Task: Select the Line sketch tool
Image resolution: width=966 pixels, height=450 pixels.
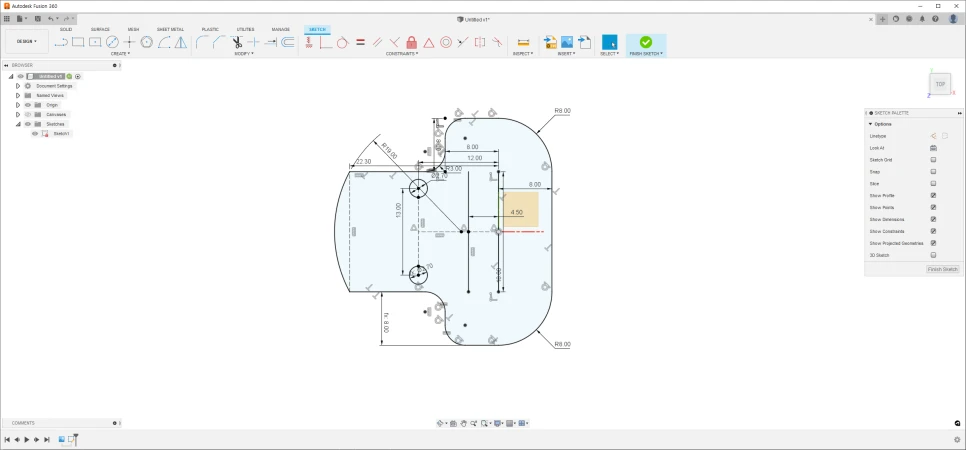Action: 61,42
